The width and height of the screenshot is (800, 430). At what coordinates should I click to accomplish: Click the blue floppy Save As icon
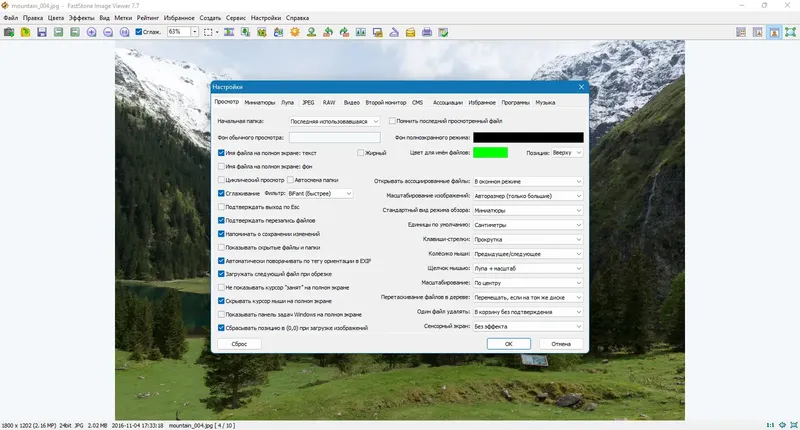pyautogui.click(x=42, y=32)
